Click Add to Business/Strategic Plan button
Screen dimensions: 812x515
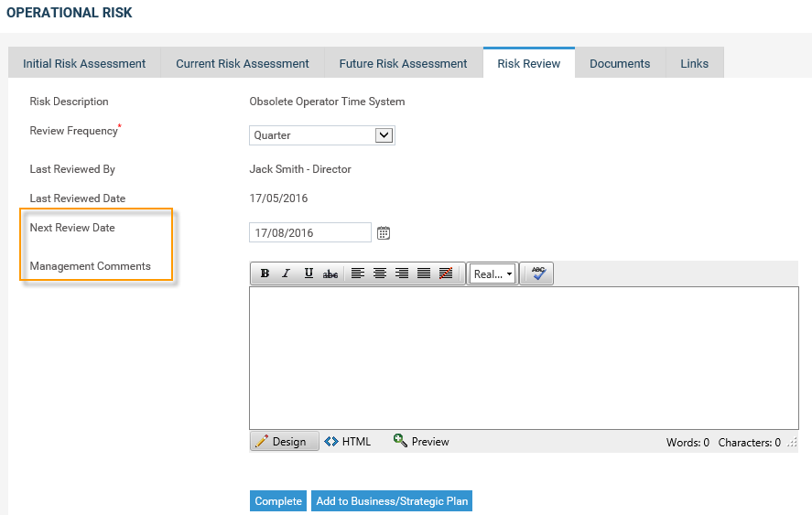pyautogui.click(x=392, y=501)
